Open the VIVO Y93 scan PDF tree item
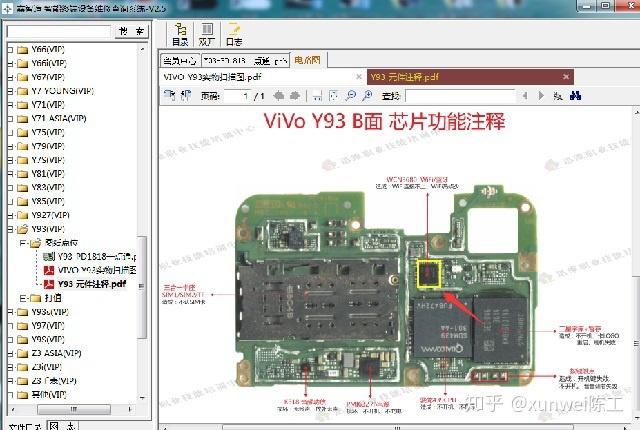Viewport: 640px width, 430px height. pyautogui.click(x=97, y=270)
